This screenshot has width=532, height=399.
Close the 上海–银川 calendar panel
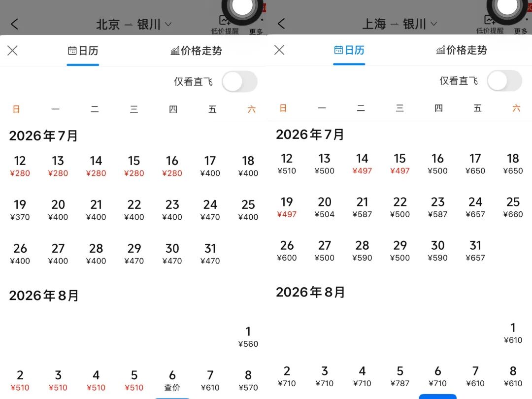[279, 50]
